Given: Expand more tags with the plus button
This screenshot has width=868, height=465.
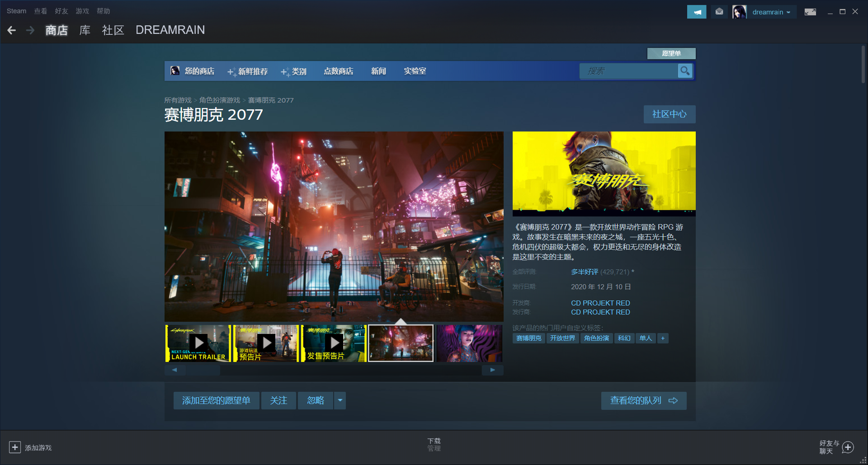Looking at the screenshot, I should (x=663, y=338).
